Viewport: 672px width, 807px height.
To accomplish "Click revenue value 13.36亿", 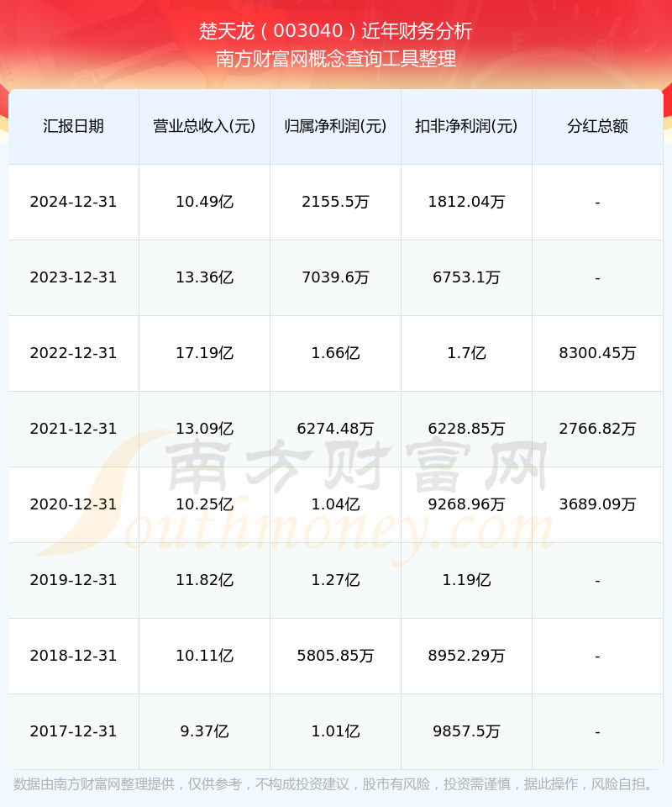I will click(205, 277).
